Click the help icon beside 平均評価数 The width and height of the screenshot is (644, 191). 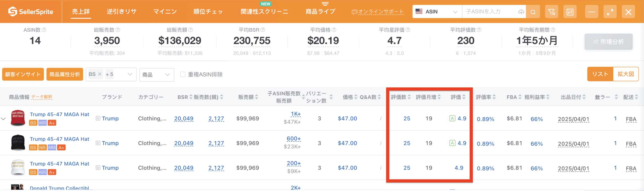[x=479, y=30]
